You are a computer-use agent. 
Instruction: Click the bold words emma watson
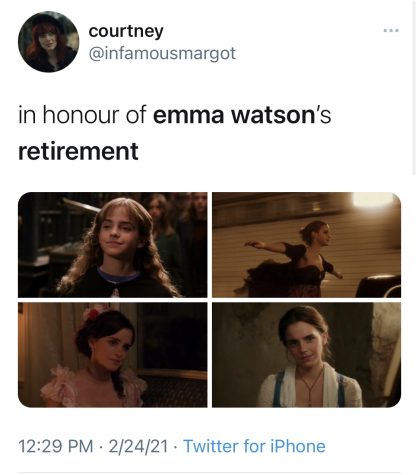point(232,115)
